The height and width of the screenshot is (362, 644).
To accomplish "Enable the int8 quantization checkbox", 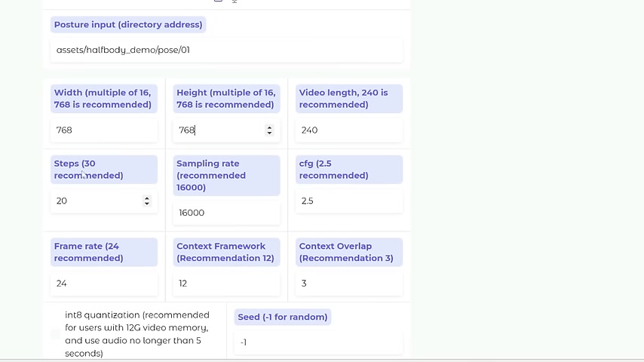I will [x=56, y=334].
